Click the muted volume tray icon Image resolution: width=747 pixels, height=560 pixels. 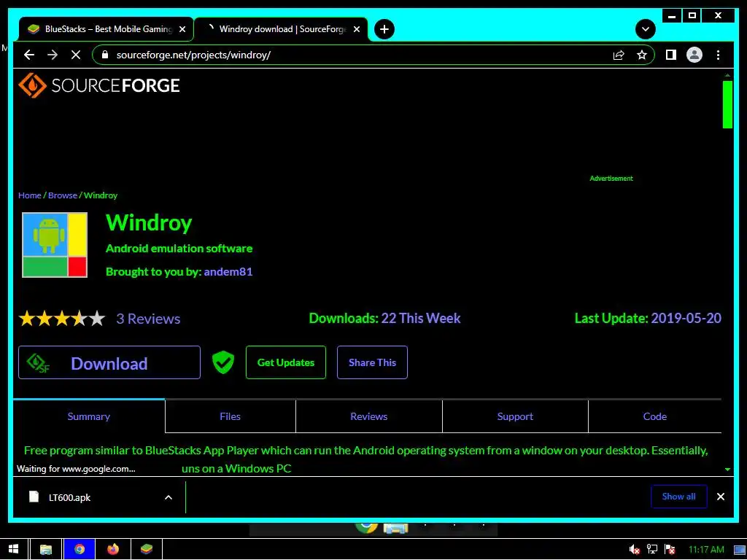point(634,550)
